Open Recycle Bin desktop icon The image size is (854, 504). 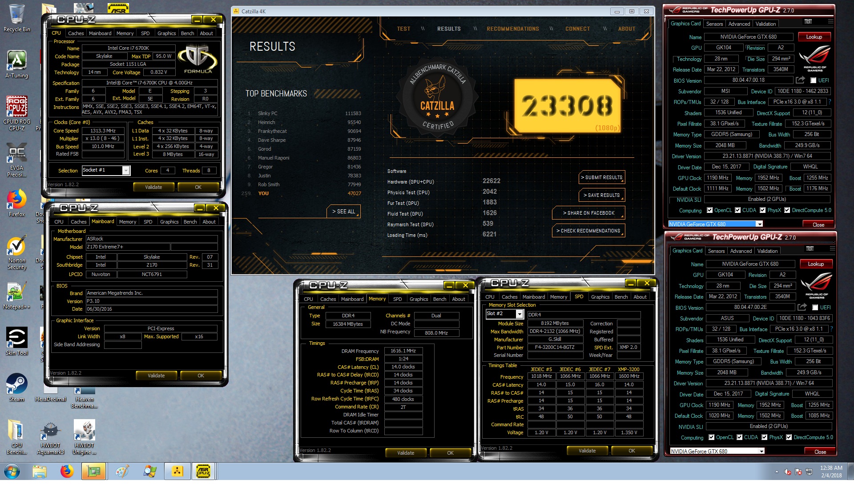[x=17, y=18]
